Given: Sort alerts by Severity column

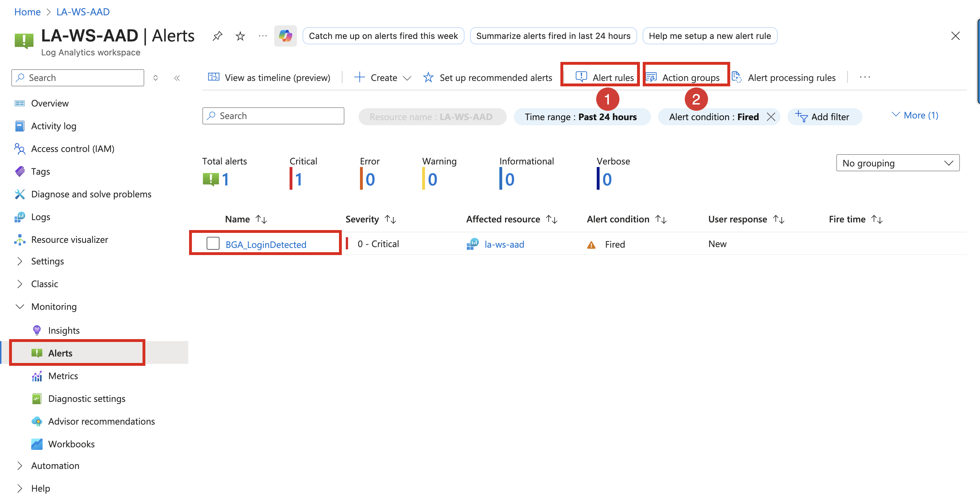Looking at the screenshot, I should [390, 219].
